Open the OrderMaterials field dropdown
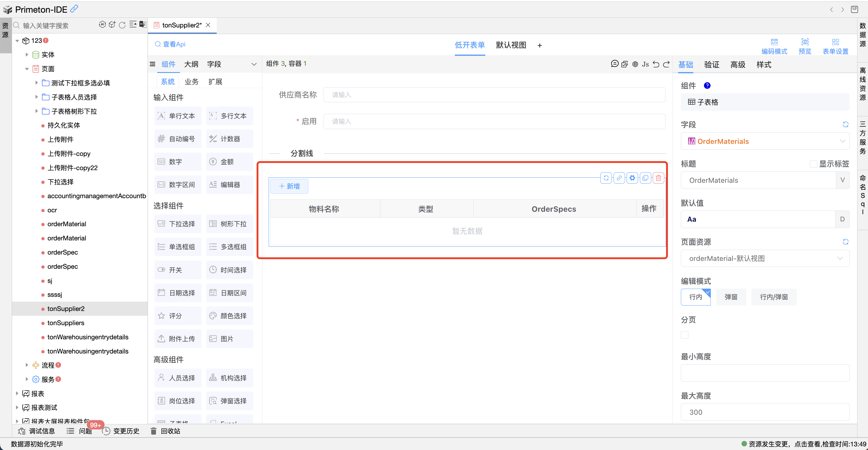Viewport: 868px width, 450px height. (764, 141)
